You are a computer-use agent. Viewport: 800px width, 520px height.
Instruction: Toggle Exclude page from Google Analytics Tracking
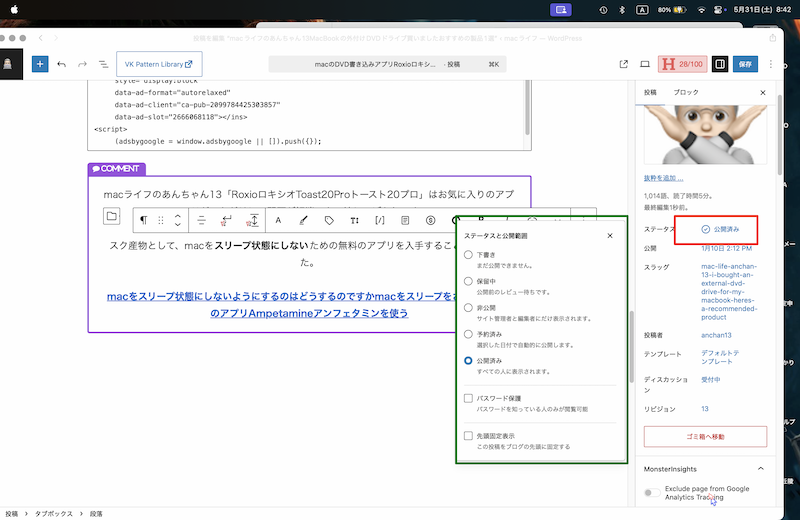tap(652, 492)
